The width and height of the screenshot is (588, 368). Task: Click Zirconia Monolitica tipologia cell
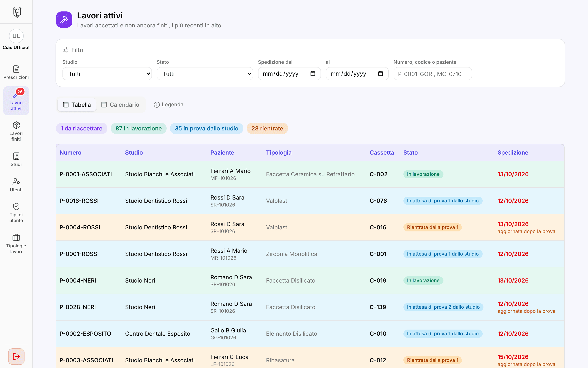pyautogui.click(x=292, y=254)
